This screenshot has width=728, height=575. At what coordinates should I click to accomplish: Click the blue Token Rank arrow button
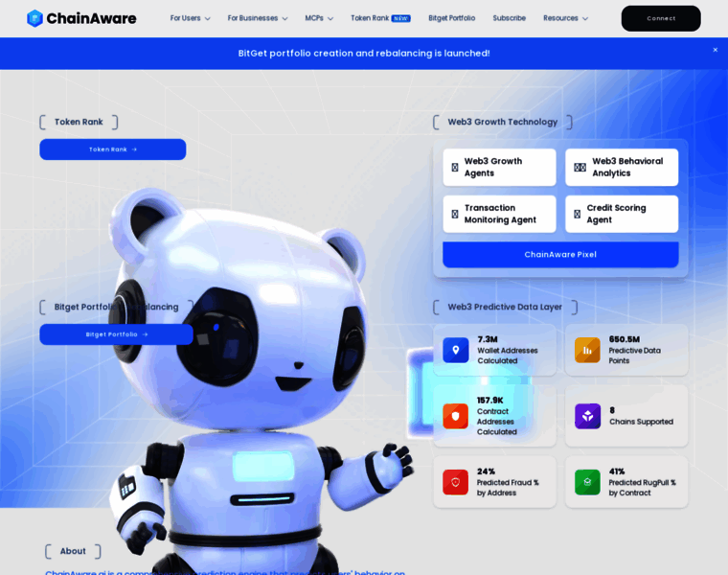[x=113, y=149]
